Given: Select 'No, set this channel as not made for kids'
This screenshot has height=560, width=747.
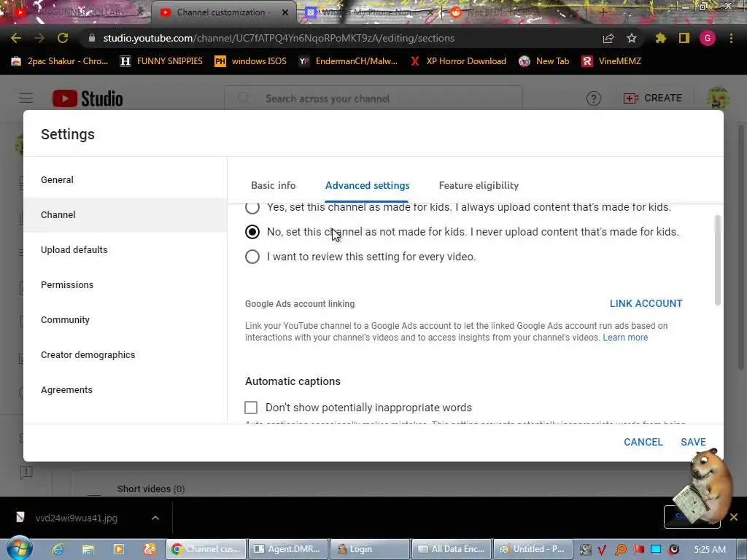Looking at the screenshot, I should [252, 232].
